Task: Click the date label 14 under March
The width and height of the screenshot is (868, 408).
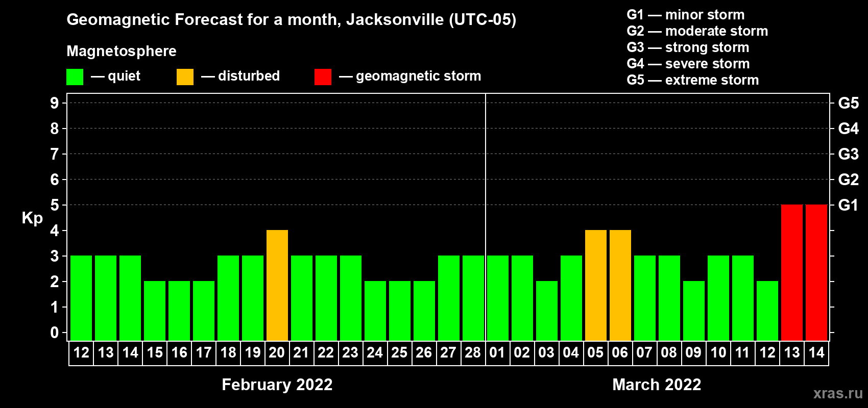Action: [x=816, y=353]
